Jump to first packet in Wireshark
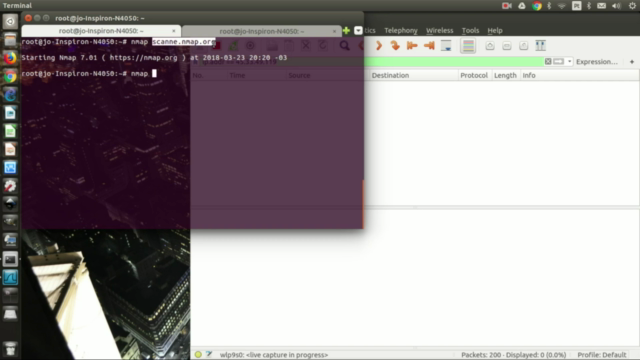Image resolution: width=640 pixels, height=360 pixels. pos(412,46)
